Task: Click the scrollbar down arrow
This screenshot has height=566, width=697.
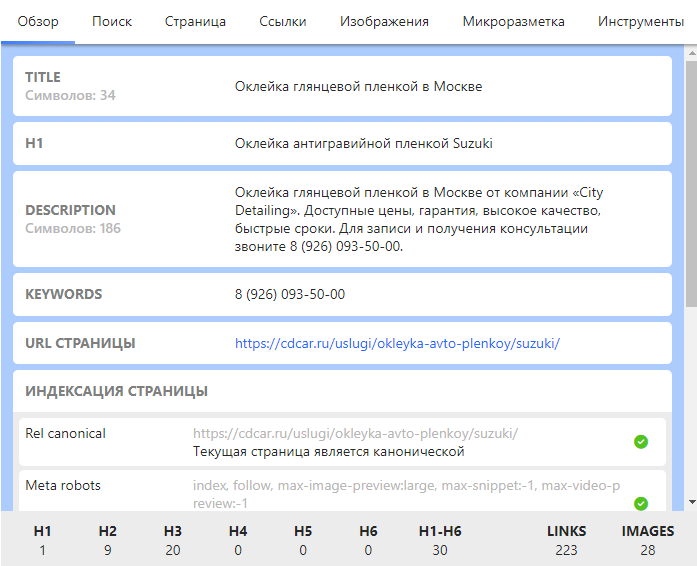Action: [692, 502]
